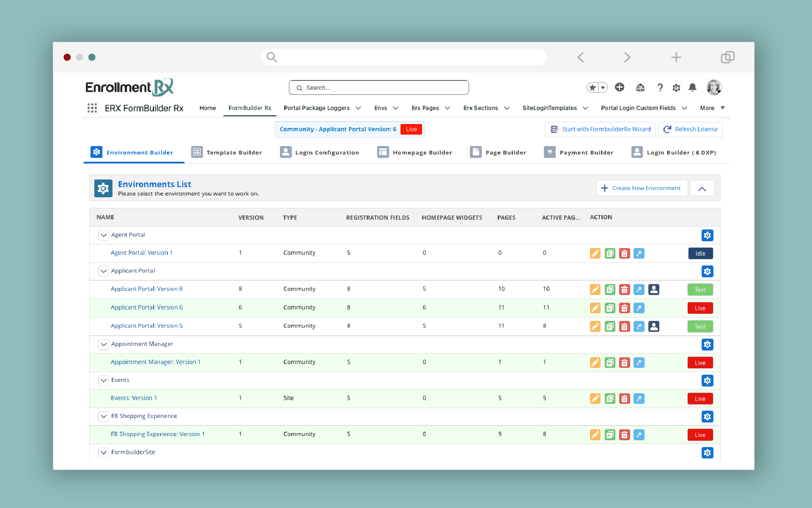The width and height of the screenshot is (812, 508).
Task: Click Create New Environment button
Action: [x=642, y=188]
